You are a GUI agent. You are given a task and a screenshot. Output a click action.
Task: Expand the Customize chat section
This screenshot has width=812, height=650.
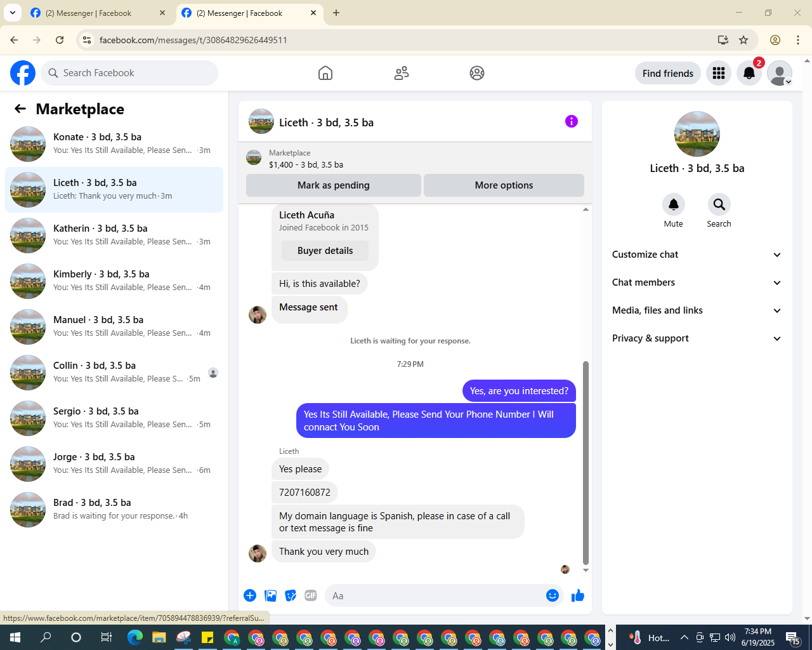[697, 255]
